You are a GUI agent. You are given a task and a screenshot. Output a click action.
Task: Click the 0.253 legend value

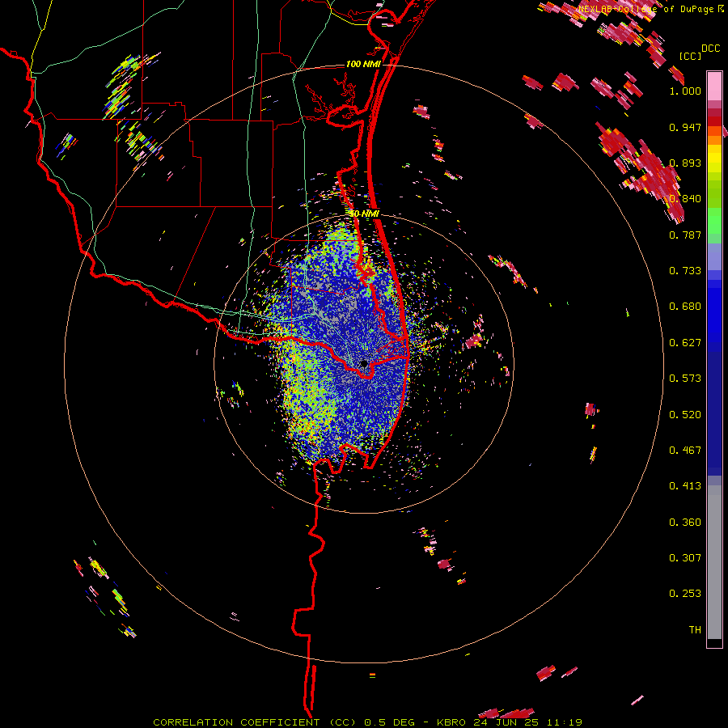coord(685,594)
